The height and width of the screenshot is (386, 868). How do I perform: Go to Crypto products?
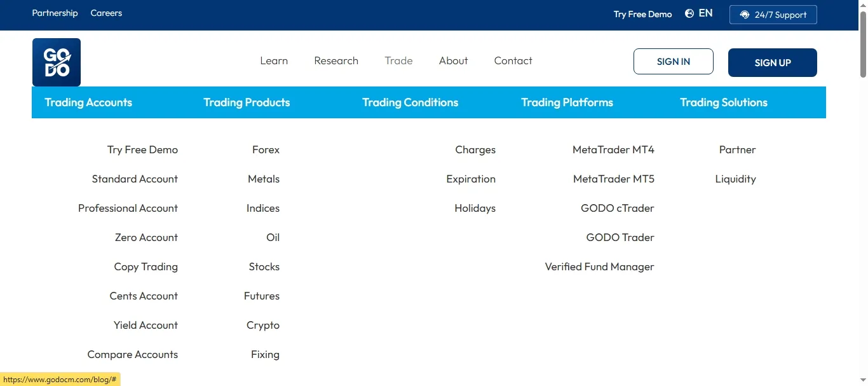(263, 326)
